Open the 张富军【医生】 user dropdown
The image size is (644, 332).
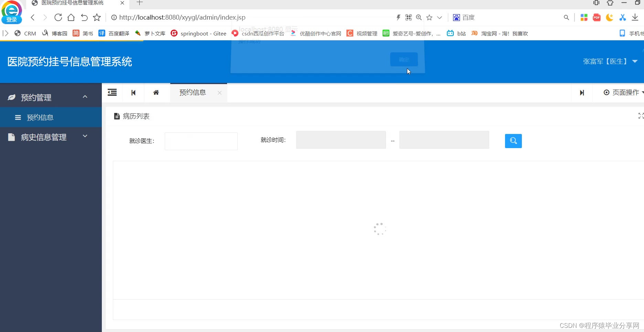coord(610,61)
